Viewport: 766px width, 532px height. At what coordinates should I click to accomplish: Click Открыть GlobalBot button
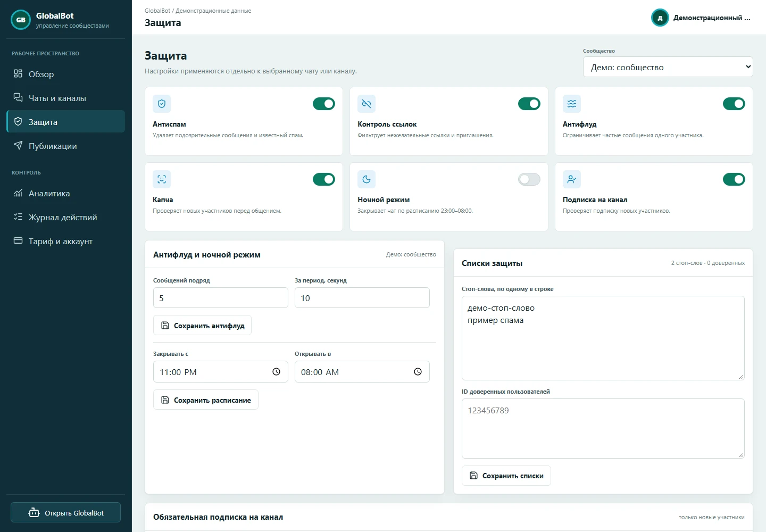click(x=66, y=513)
